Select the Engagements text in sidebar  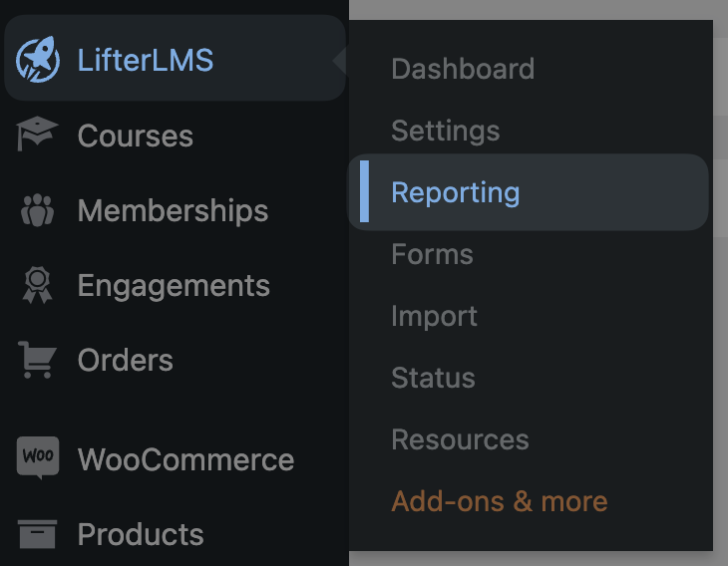[x=174, y=285]
